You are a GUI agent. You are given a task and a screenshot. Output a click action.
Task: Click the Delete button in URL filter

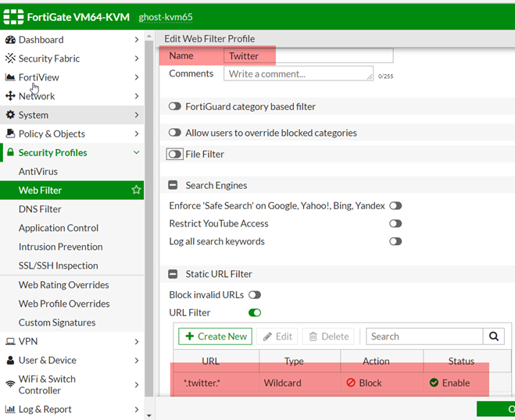328,336
